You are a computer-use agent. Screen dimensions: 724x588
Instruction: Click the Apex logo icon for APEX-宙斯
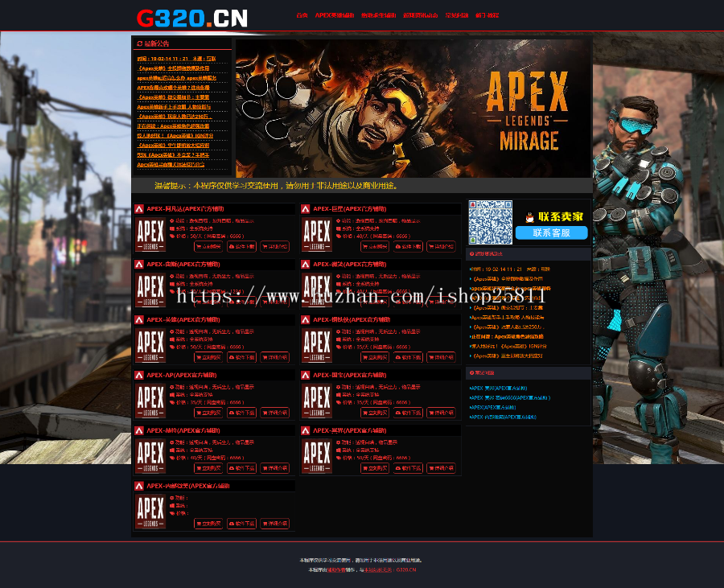(139, 265)
